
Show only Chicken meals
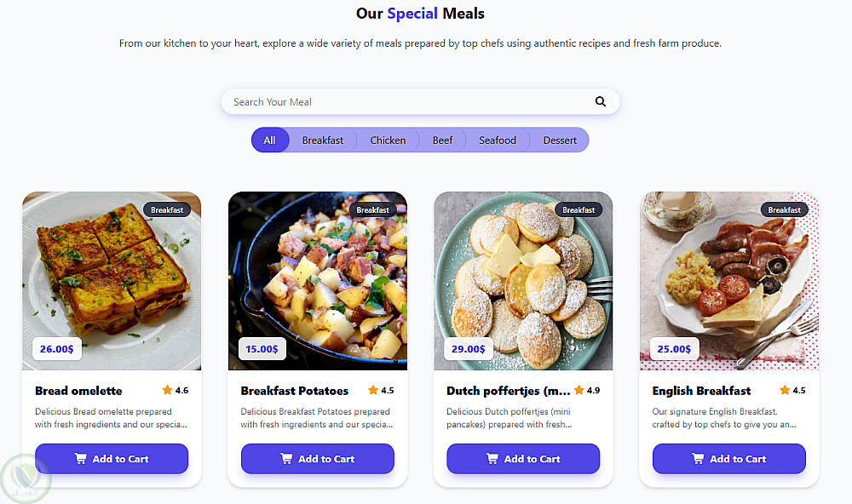(388, 140)
